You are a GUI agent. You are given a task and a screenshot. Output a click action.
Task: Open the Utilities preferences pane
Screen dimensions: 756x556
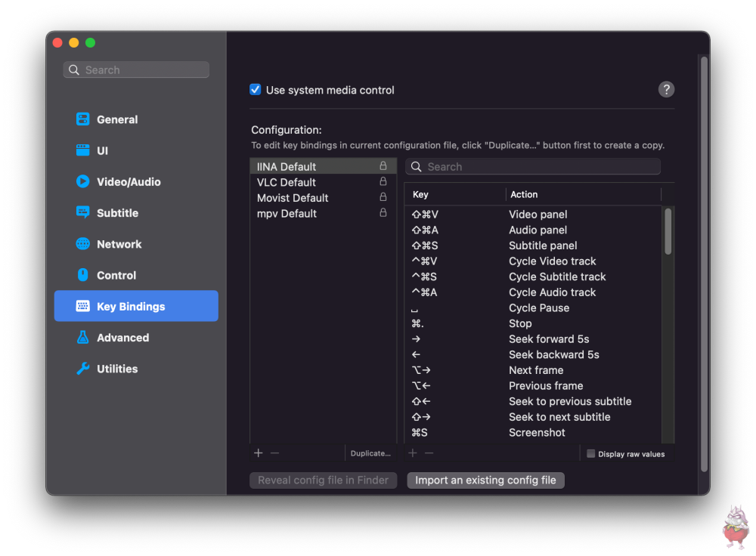point(136,369)
